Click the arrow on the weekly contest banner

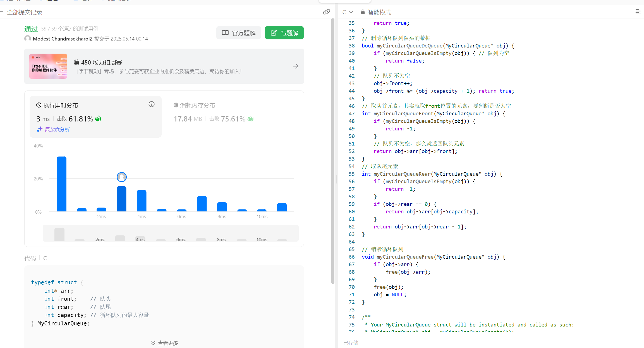point(295,66)
